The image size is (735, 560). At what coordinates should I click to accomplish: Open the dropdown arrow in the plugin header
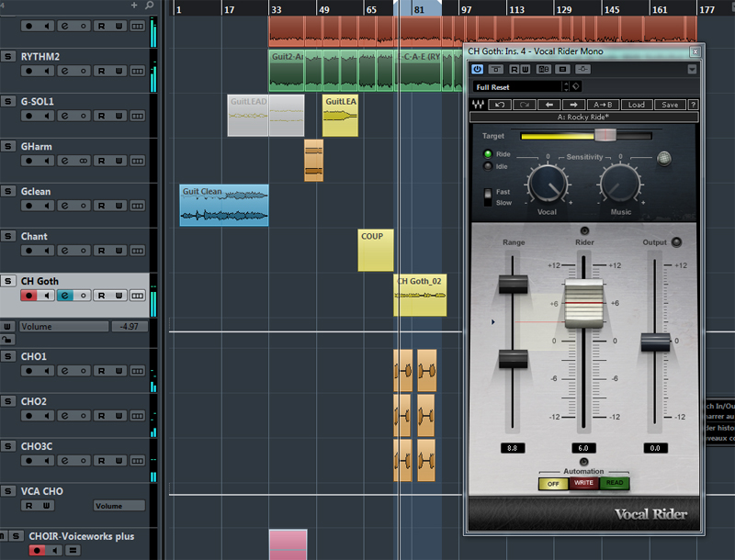pos(692,70)
